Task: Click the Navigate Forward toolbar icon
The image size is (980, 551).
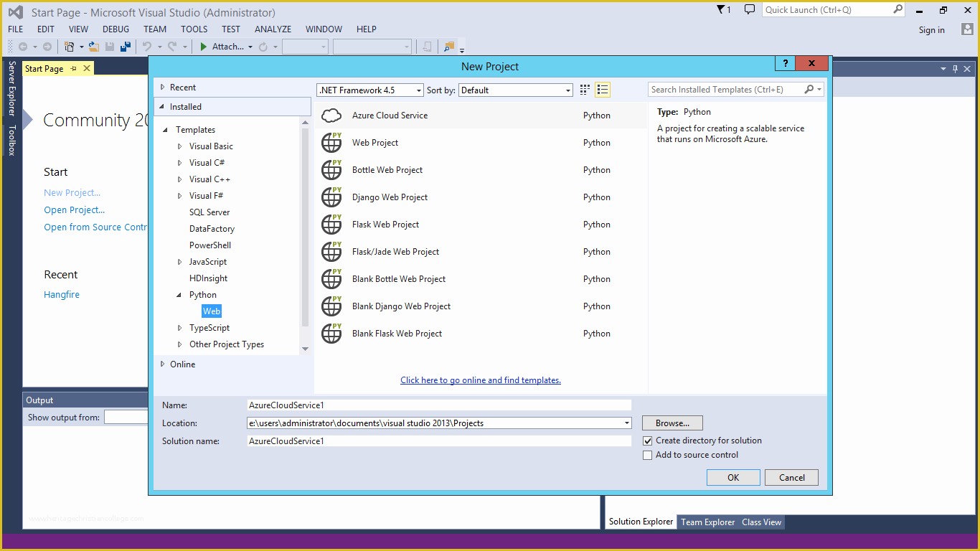Action: point(47,47)
